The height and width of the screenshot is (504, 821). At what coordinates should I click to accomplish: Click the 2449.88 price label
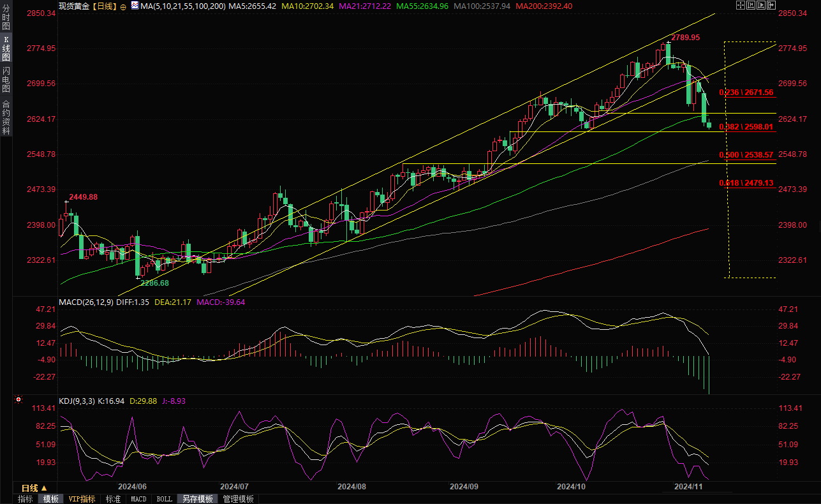(84, 197)
